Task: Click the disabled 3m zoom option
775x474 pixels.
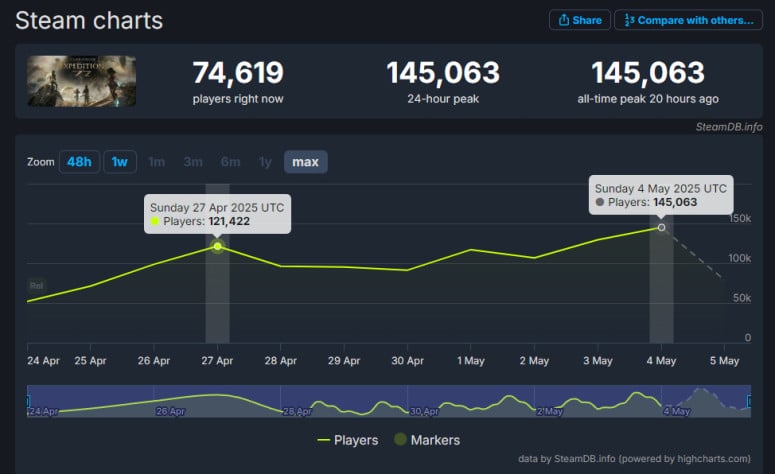Action: click(x=193, y=162)
